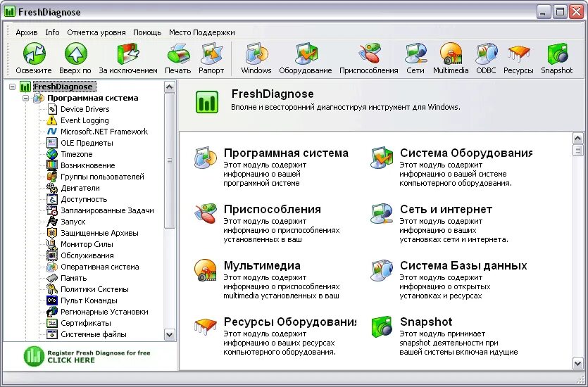
Task: Click the tree panel scroll-up arrow
Action: 170,87
